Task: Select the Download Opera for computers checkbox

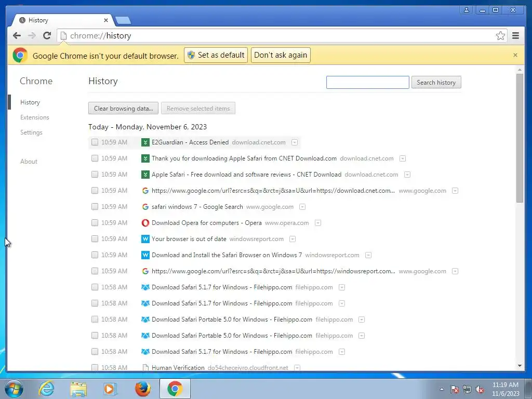Action: (x=95, y=222)
